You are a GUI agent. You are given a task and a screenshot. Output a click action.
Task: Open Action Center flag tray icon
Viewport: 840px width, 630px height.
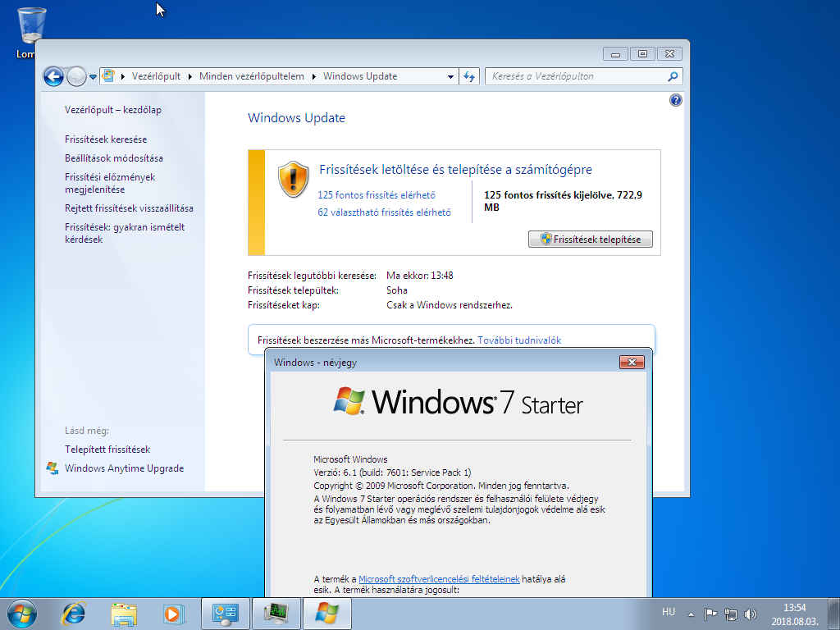click(x=710, y=614)
